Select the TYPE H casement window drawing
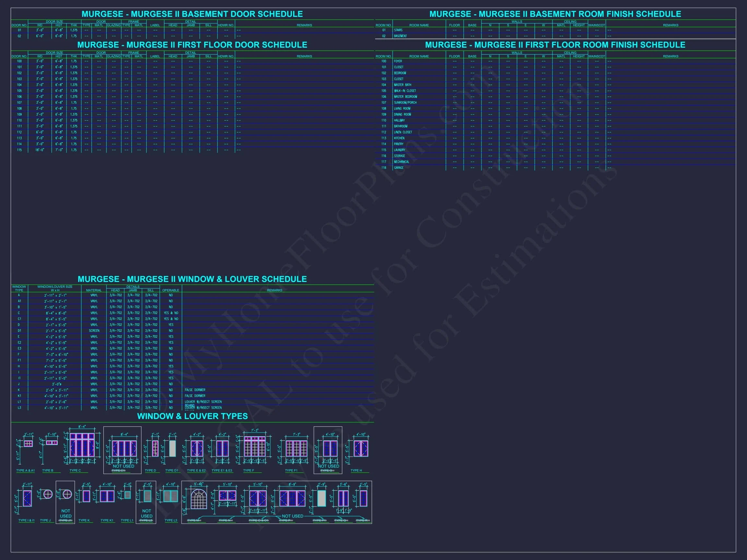Viewport: 747px width, 560px height. 361,449
